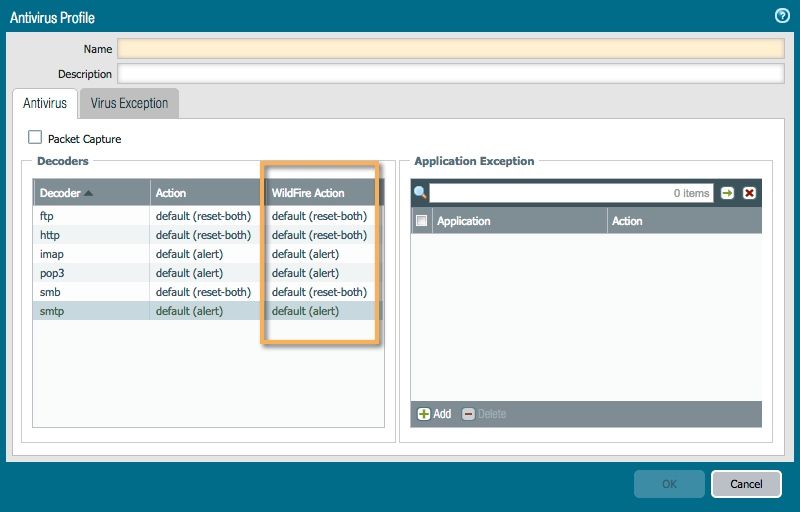The width and height of the screenshot is (800, 512).
Task: Open the http WildFire Action dropdown cell
Action: point(319,235)
